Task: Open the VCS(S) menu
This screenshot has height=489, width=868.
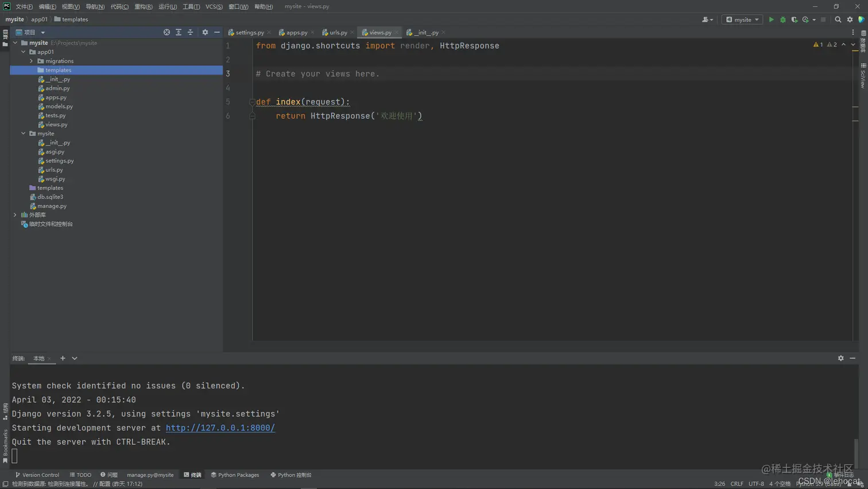Action: (214, 6)
